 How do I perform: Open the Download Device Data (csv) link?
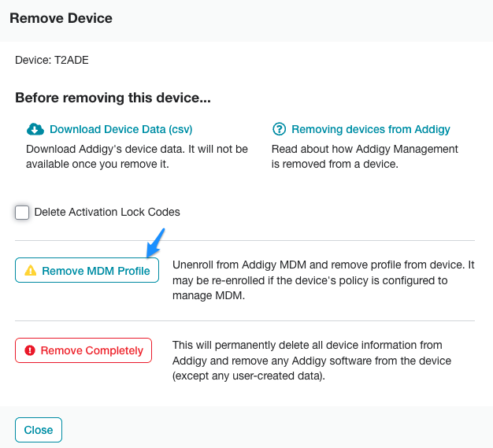click(x=120, y=129)
